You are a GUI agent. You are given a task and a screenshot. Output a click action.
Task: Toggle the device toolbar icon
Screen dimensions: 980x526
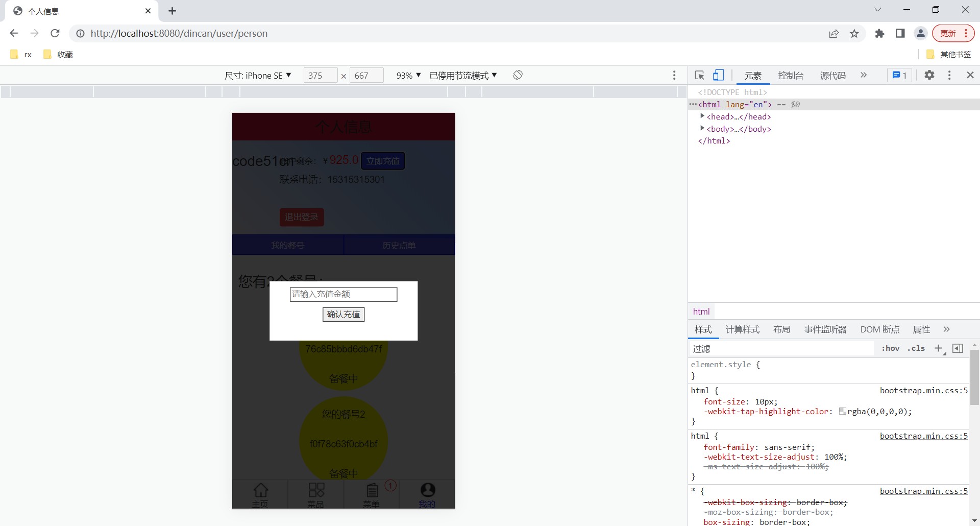click(718, 76)
